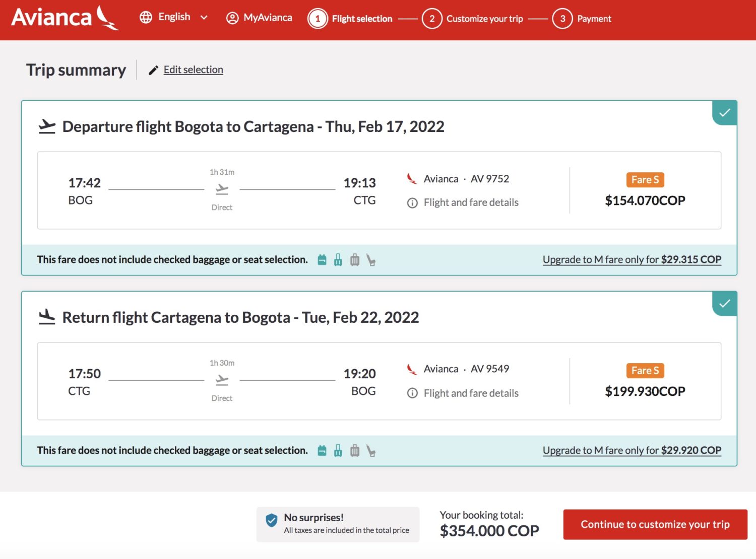Open the MyAvianca account link
The image size is (756, 559).
tap(268, 18)
